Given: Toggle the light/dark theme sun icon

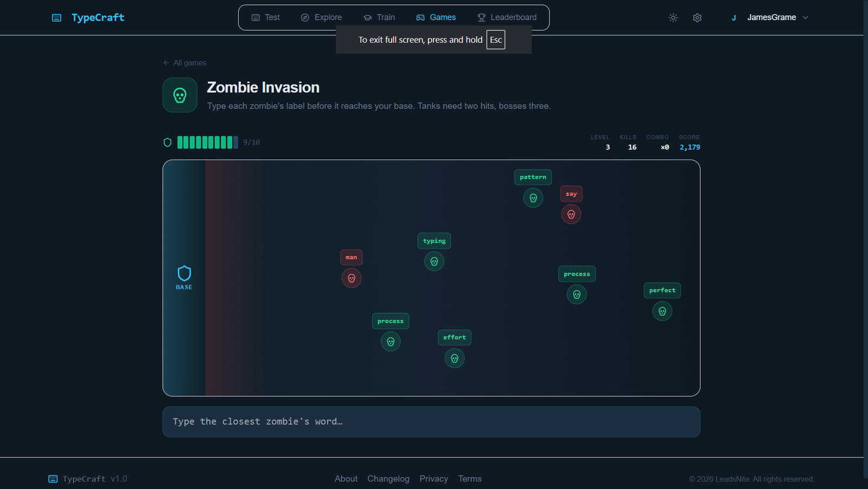Looking at the screenshot, I should point(673,18).
